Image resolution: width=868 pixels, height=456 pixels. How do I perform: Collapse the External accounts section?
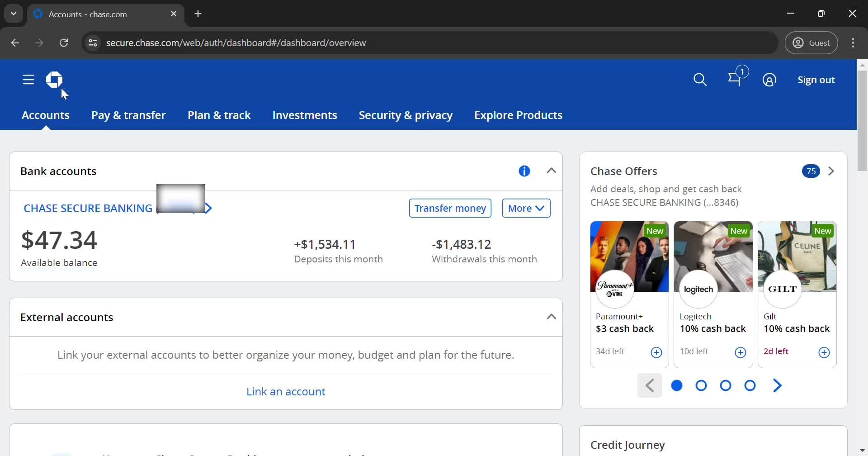click(x=551, y=317)
